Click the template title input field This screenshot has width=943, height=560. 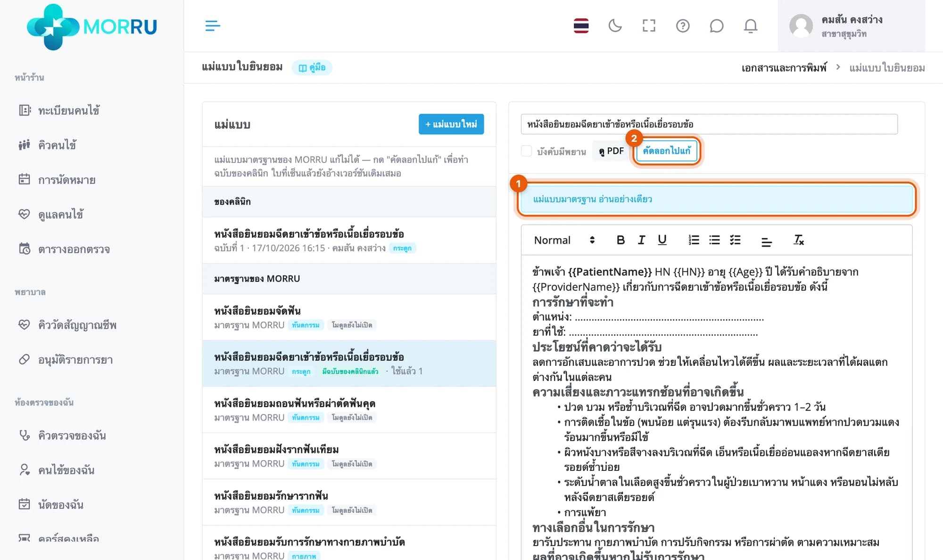pyautogui.click(x=709, y=124)
